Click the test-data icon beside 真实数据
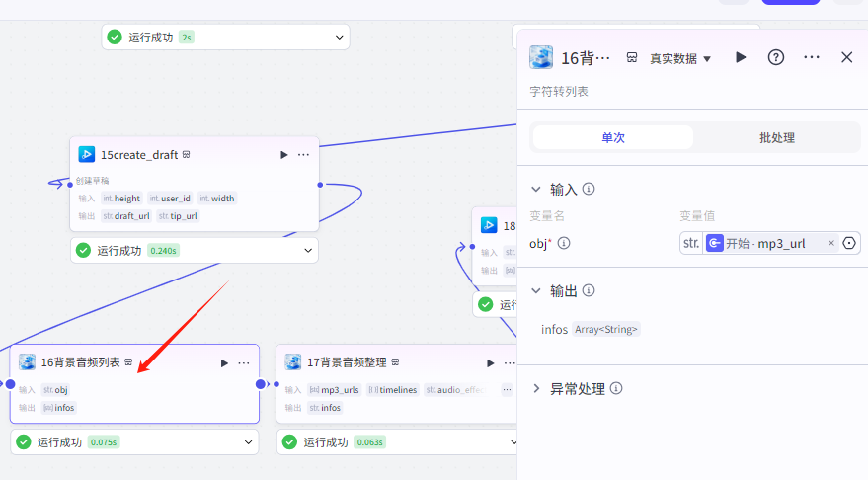Screen dimensions: 868x480 tap(632, 57)
